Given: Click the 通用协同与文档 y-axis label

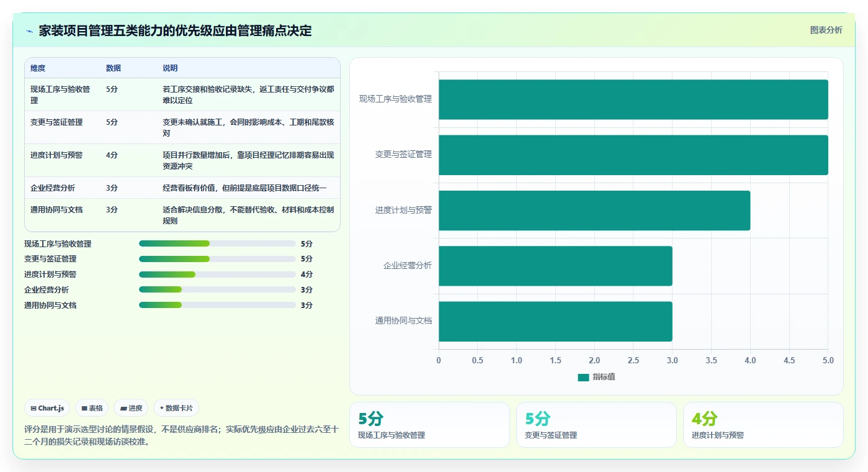Looking at the screenshot, I should 403,321.
